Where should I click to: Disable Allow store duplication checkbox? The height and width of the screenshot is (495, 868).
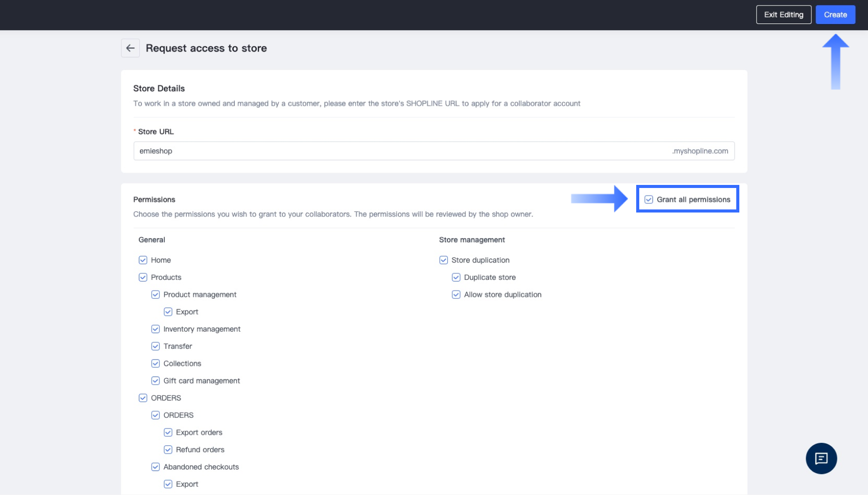(x=456, y=295)
